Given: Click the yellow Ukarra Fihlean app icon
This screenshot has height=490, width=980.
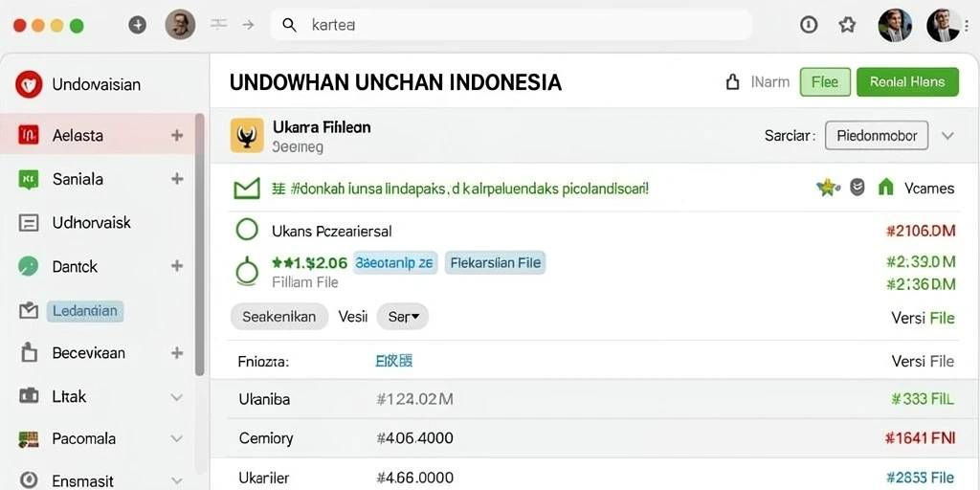Looking at the screenshot, I should click(x=247, y=136).
